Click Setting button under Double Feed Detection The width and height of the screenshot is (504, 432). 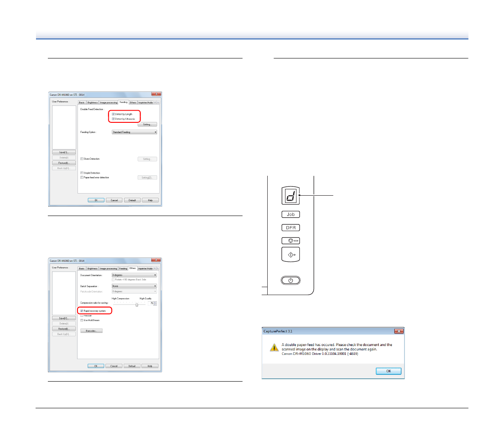147,125
